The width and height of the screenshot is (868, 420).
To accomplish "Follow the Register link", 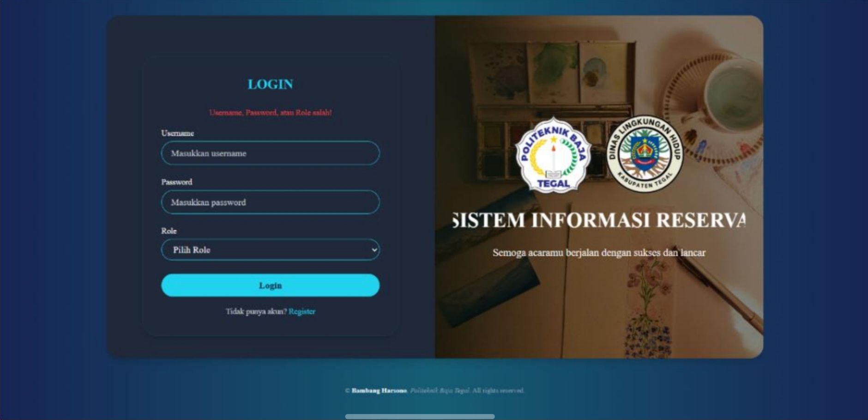I will [302, 311].
